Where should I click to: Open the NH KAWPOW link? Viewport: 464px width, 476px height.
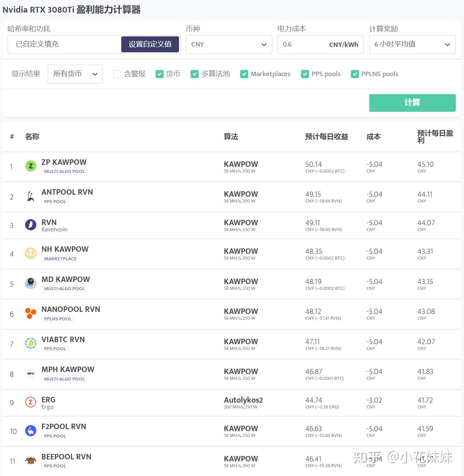pos(65,249)
